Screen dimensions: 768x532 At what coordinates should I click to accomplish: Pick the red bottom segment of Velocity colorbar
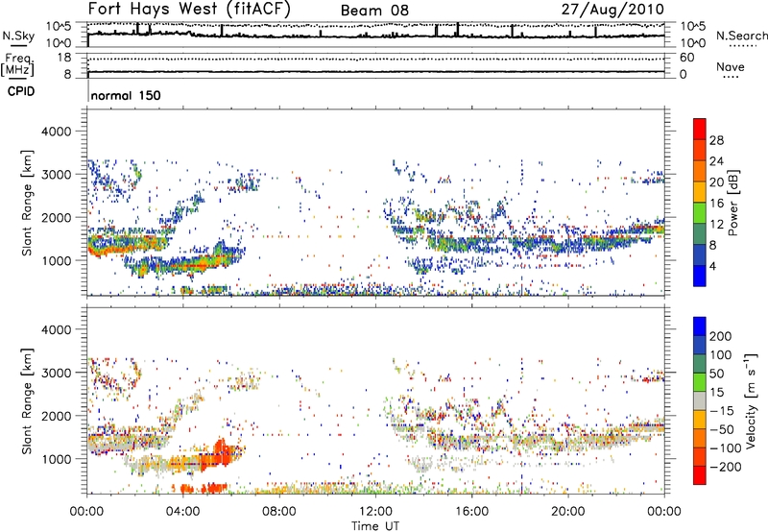pos(700,475)
